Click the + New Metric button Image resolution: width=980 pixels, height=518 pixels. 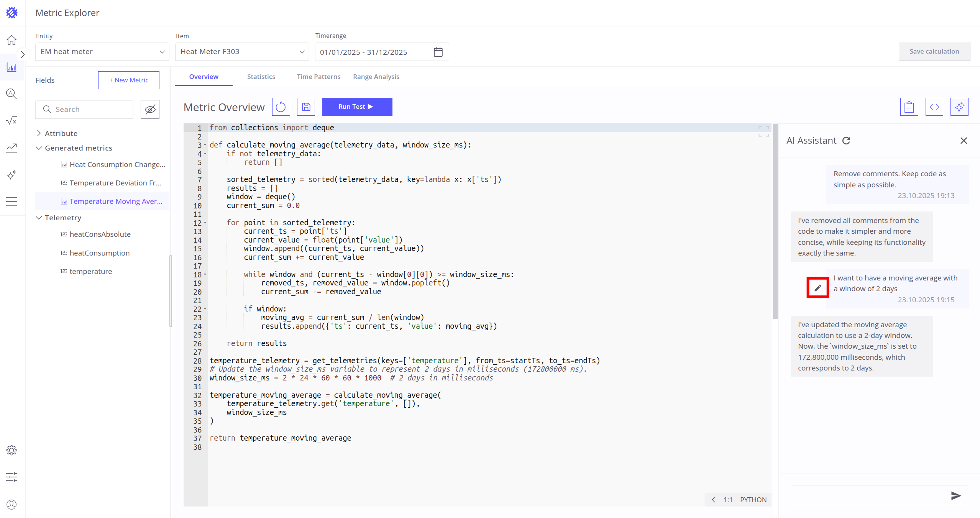pos(128,80)
